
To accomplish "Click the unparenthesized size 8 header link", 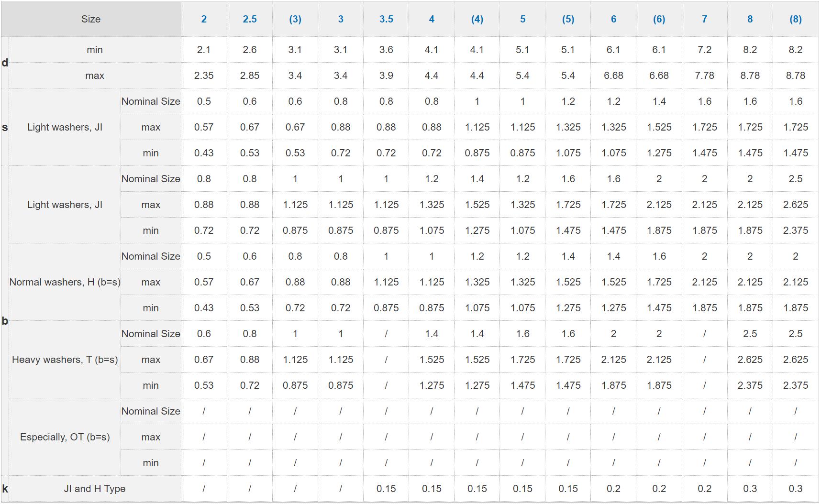I will coord(750,19).
